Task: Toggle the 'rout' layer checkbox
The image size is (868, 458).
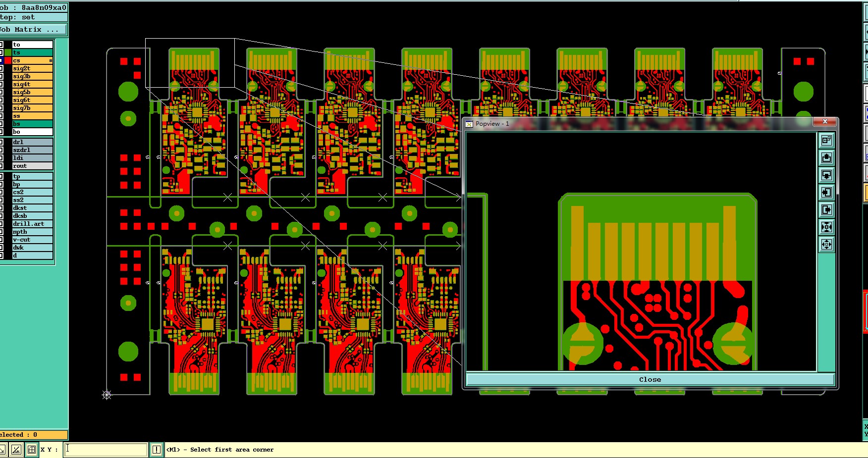Action: [x=1, y=166]
